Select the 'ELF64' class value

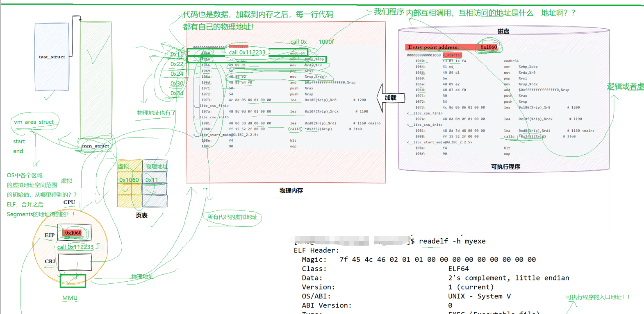[x=458, y=269]
